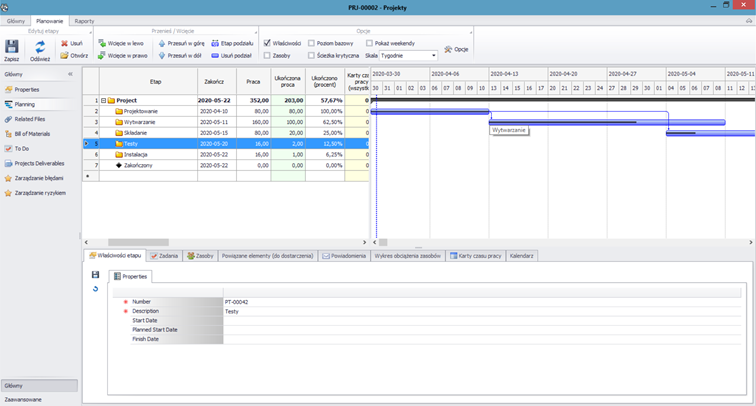Image resolution: width=756 pixels, height=406 pixels.
Task: Switch to the Raporty ribbon tab
Action: point(84,21)
